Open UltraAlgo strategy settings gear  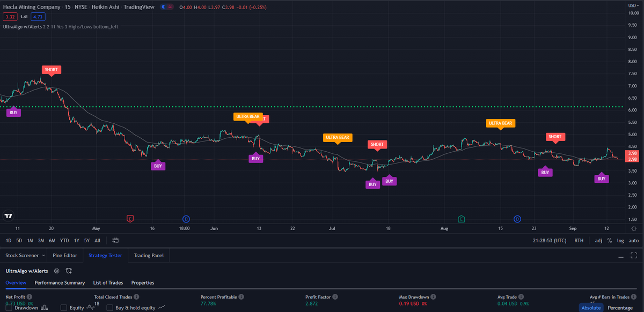tap(56, 271)
